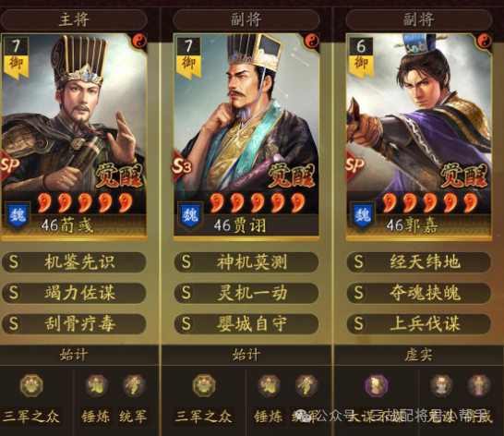
Task: Click the 魏 faction badge on 贾诩 card
Action: pos(190,215)
